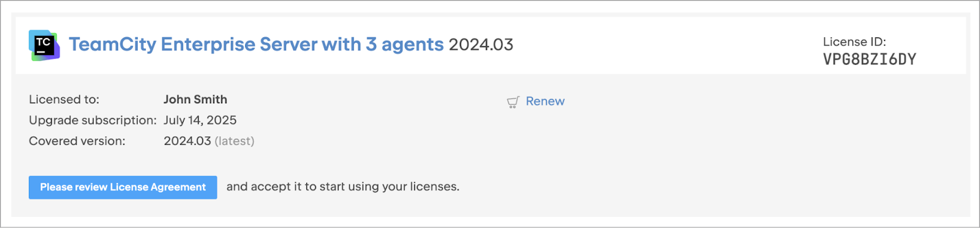Click the License ID: label

(x=854, y=42)
